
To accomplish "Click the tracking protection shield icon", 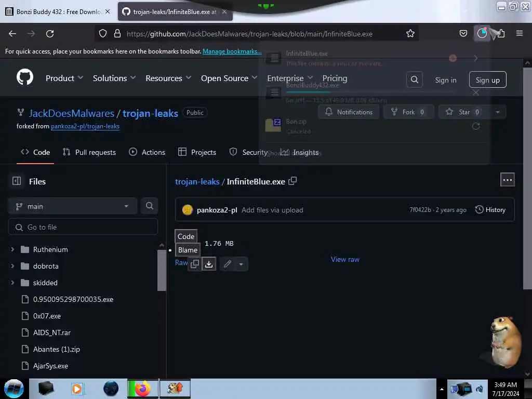I will (x=103, y=34).
